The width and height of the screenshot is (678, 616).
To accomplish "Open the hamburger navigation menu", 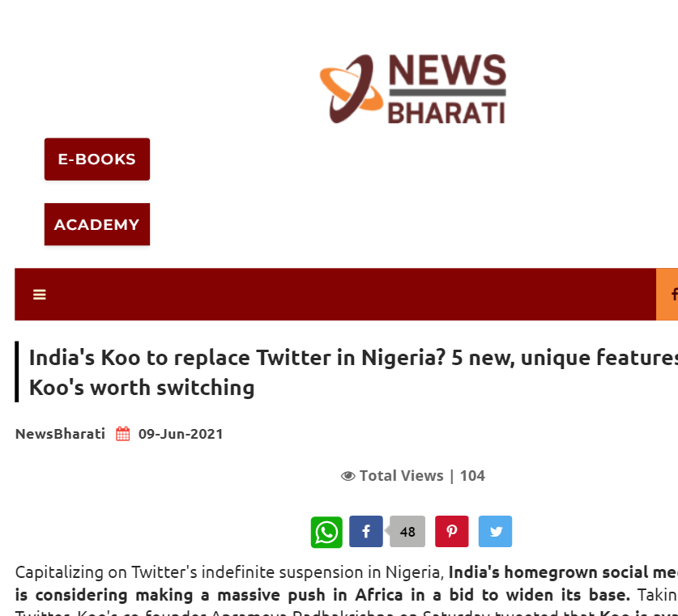I will tap(39, 294).
